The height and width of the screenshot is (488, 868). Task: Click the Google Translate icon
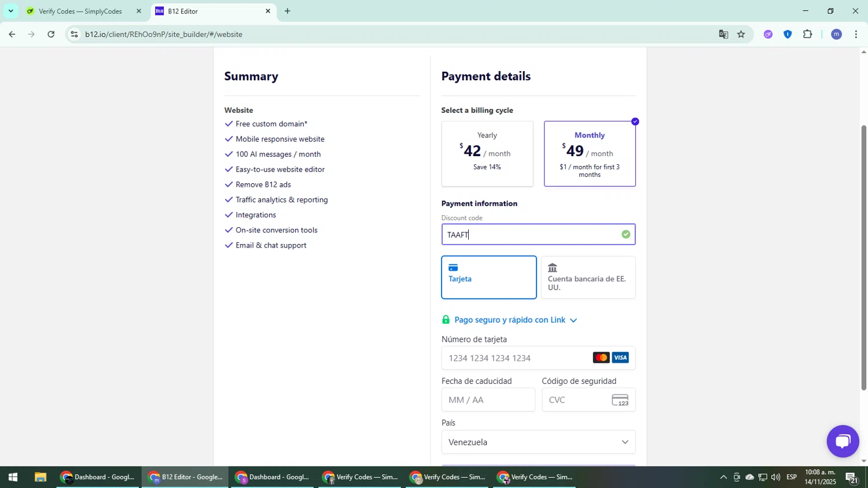click(x=723, y=35)
